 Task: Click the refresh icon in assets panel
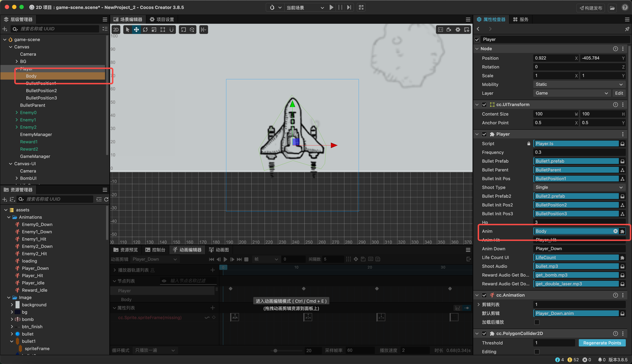coord(106,199)
